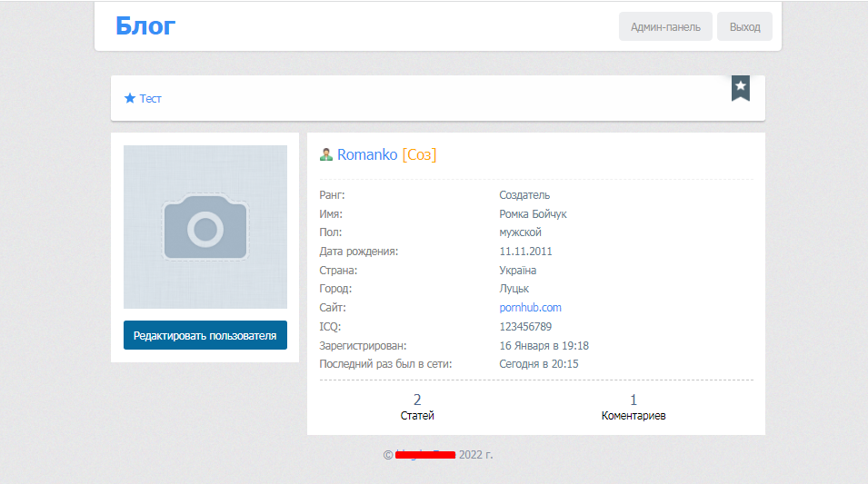The height and width of the screenshot is (484, 868).
Task: Click the birth date 11.11.2011
Action: 525,252
